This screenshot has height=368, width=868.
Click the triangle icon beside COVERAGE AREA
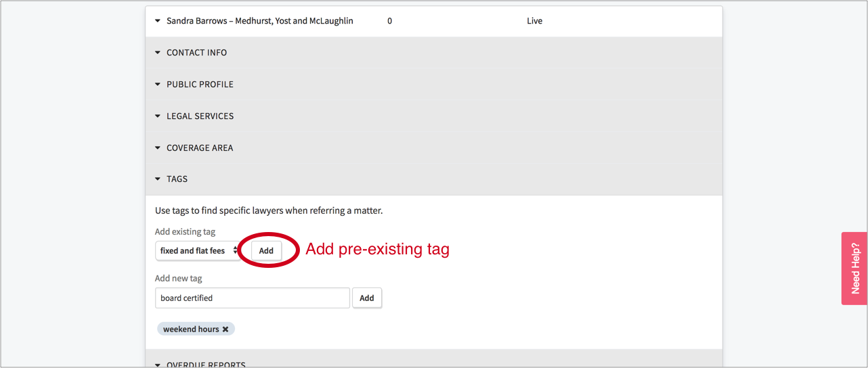[158, 148]
